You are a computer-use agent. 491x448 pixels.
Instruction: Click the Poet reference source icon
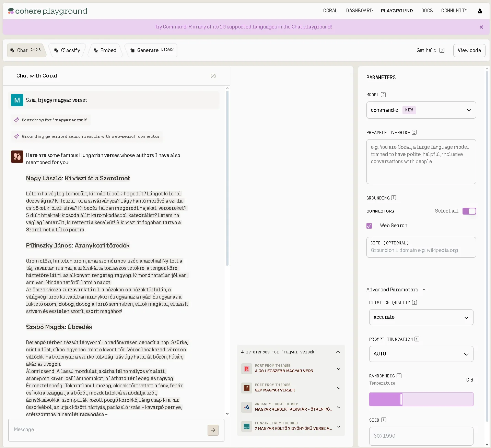247,388
